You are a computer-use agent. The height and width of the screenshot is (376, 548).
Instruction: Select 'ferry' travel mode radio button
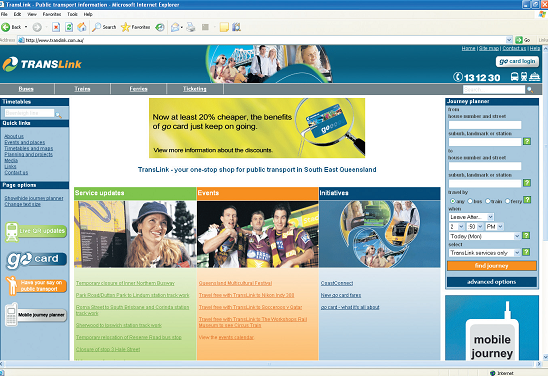click(507, 201)
